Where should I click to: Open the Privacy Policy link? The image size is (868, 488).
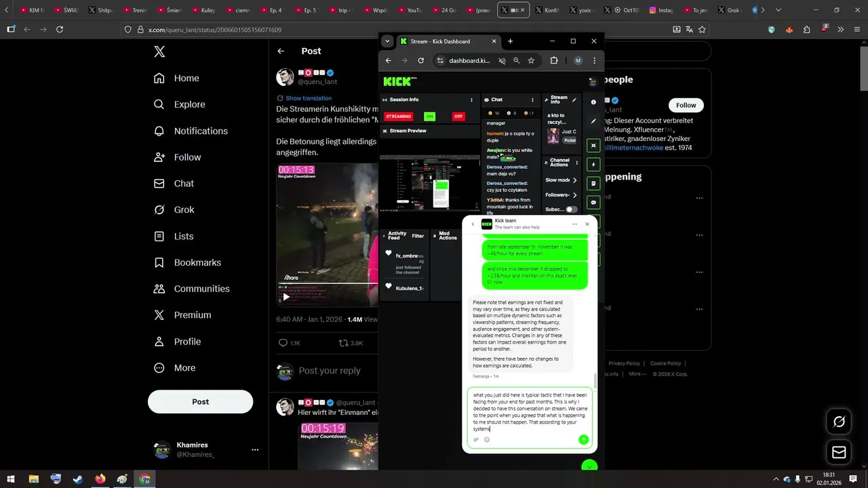pyautogui.click(x=624, y=363)
